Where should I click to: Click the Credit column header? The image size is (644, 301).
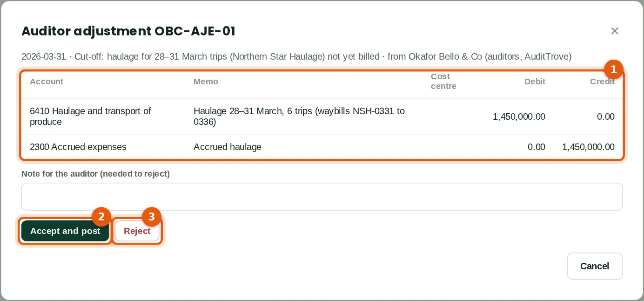tap(602, 82)
